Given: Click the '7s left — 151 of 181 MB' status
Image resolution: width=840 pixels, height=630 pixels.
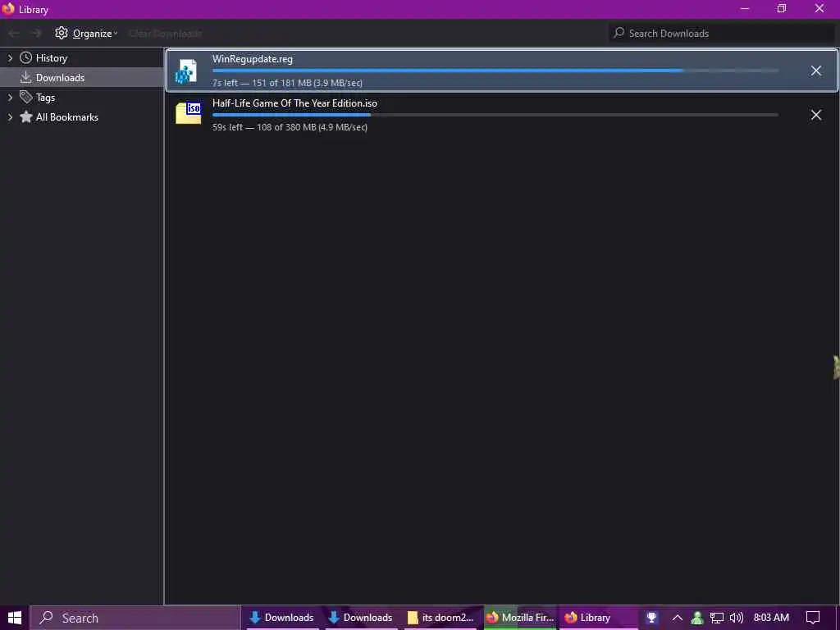Looking at the screenshot, I should [x=287, y=83].
